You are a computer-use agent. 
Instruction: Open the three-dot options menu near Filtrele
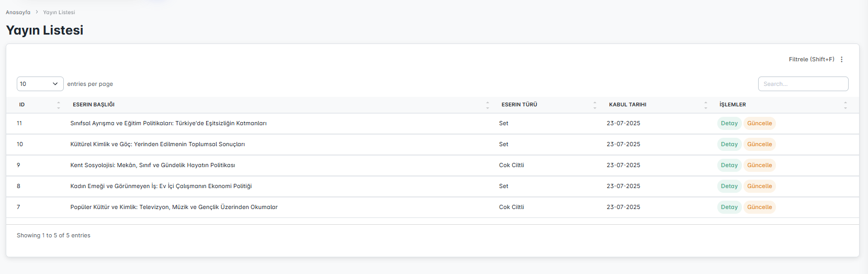point(841,60)
